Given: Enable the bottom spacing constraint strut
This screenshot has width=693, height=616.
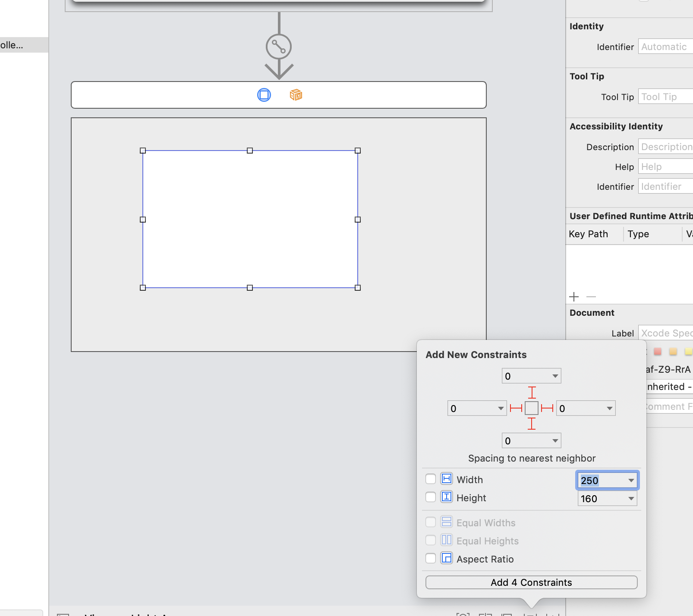Looking at the screenshot, I should pyautogui.click(x=532, y=424).
